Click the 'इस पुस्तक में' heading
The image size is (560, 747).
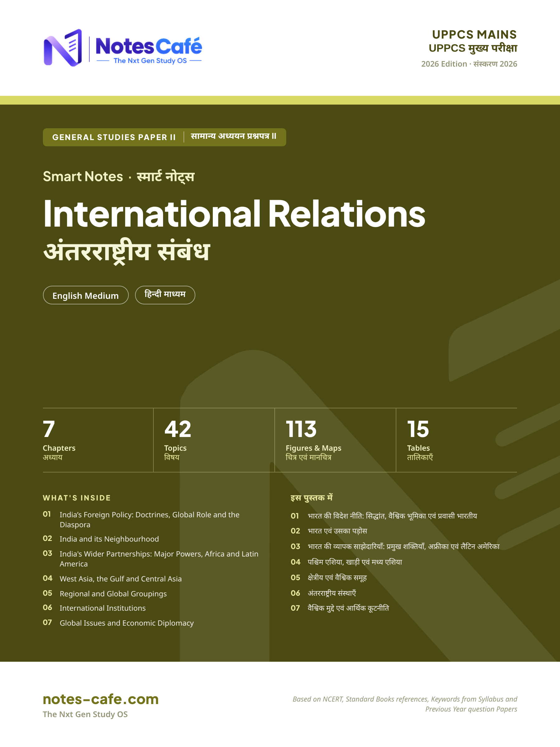tap(311, 498)
